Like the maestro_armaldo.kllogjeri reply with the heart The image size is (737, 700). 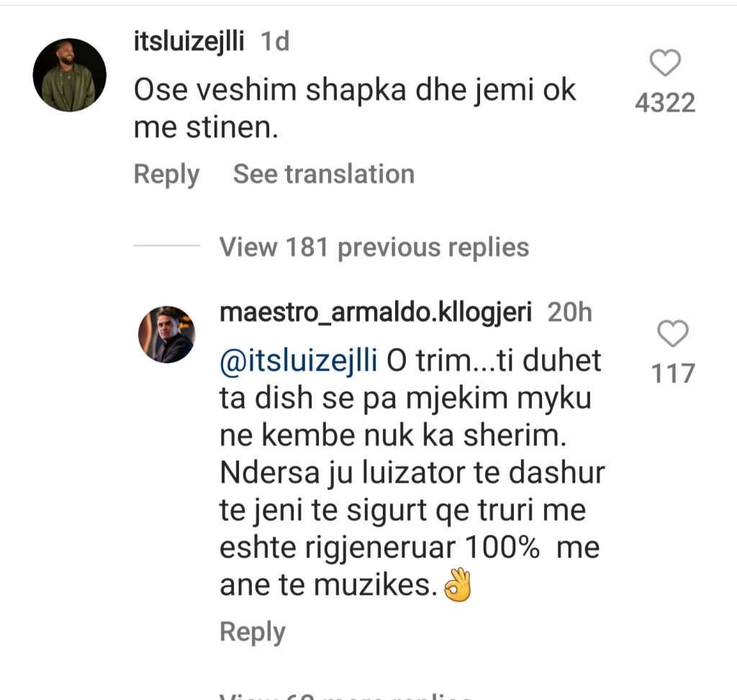[x=673, y=333]
